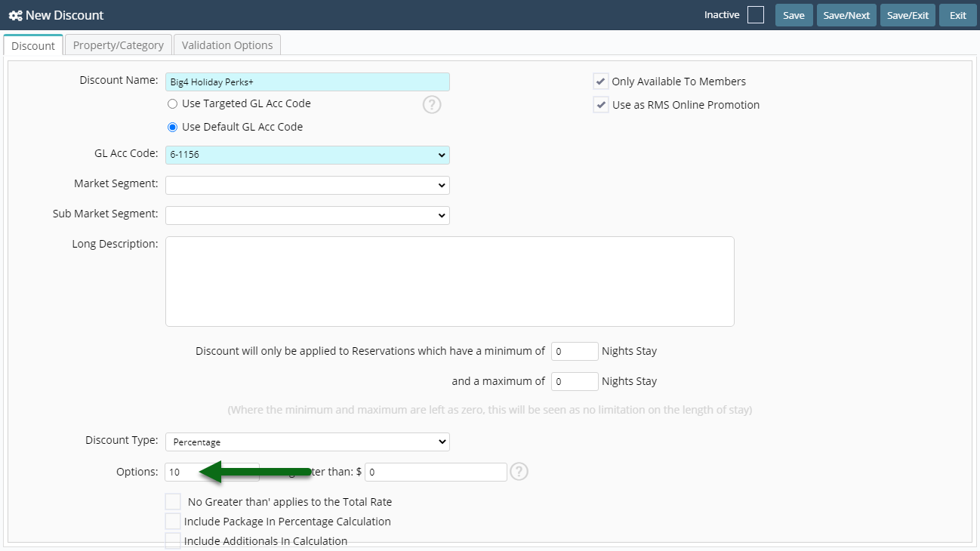Tick Include Package In Percentage Calculation
Viewport: 980px width, 551px height.
173,522
